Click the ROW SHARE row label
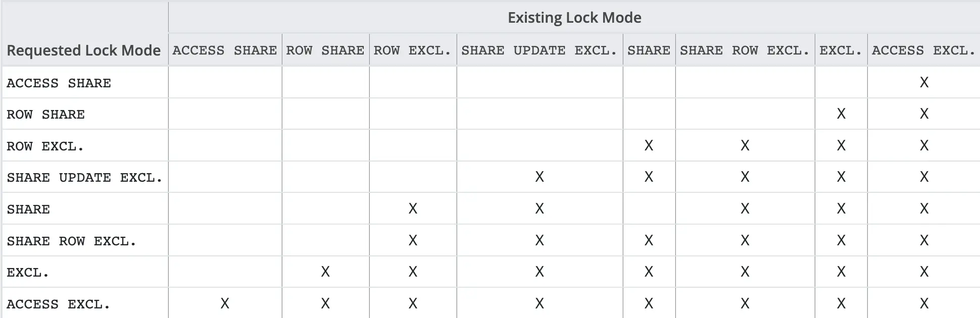 click(x=45, y=115)
